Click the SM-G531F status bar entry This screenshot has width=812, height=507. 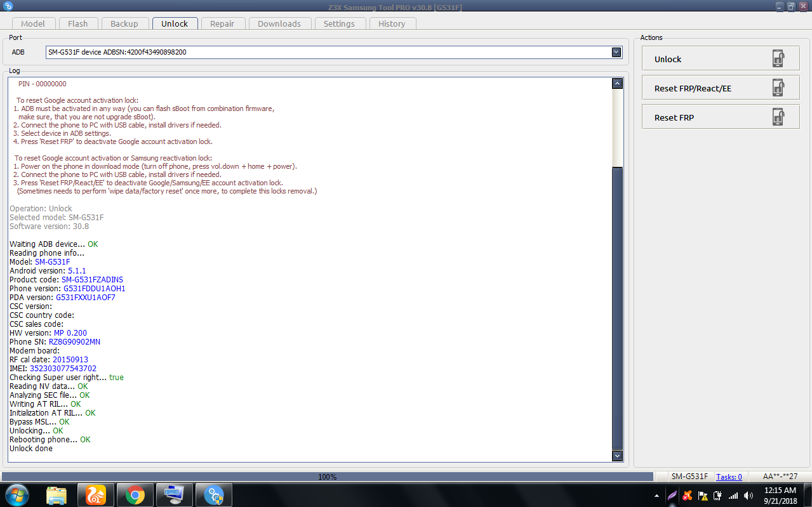(689, 477)
